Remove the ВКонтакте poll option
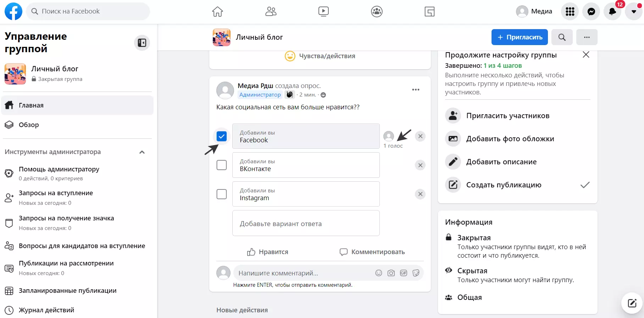Screen dimensions: 644x318 [420, 165]
